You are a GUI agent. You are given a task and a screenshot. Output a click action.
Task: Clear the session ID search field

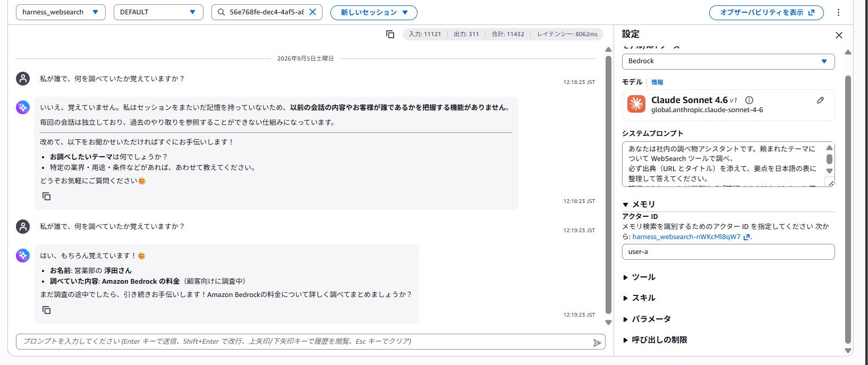click(313, 12)
